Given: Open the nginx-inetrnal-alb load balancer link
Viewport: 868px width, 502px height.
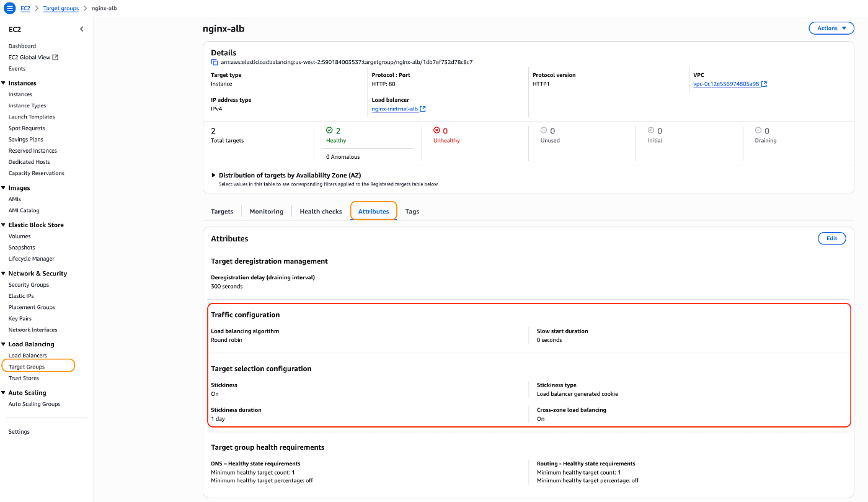Looking at the screenshot, I should 395,109.
